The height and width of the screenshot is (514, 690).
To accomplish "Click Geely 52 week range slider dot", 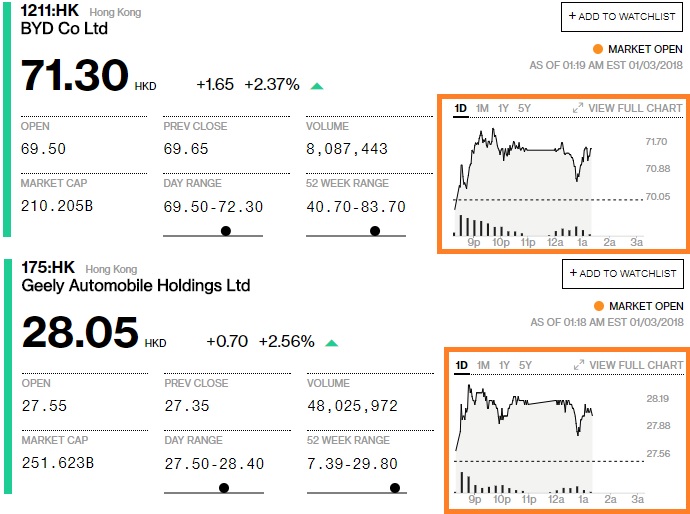I will point(395,488).
